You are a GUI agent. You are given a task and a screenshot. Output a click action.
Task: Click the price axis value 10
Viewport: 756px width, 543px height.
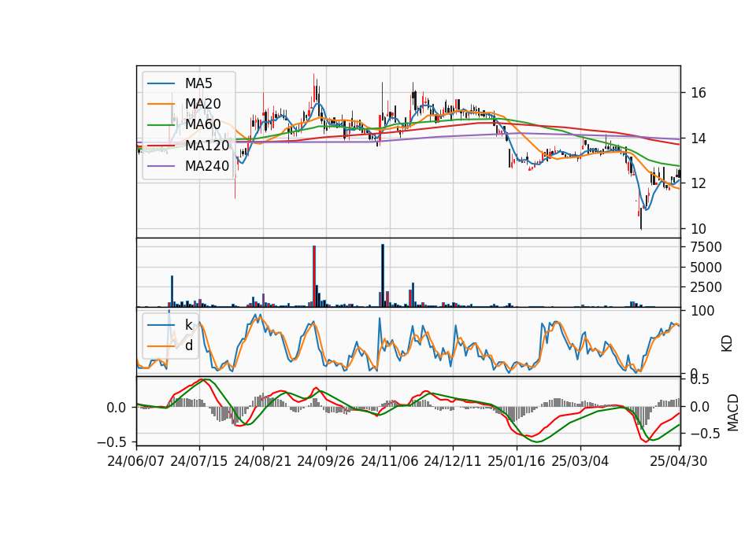point(699,228)
